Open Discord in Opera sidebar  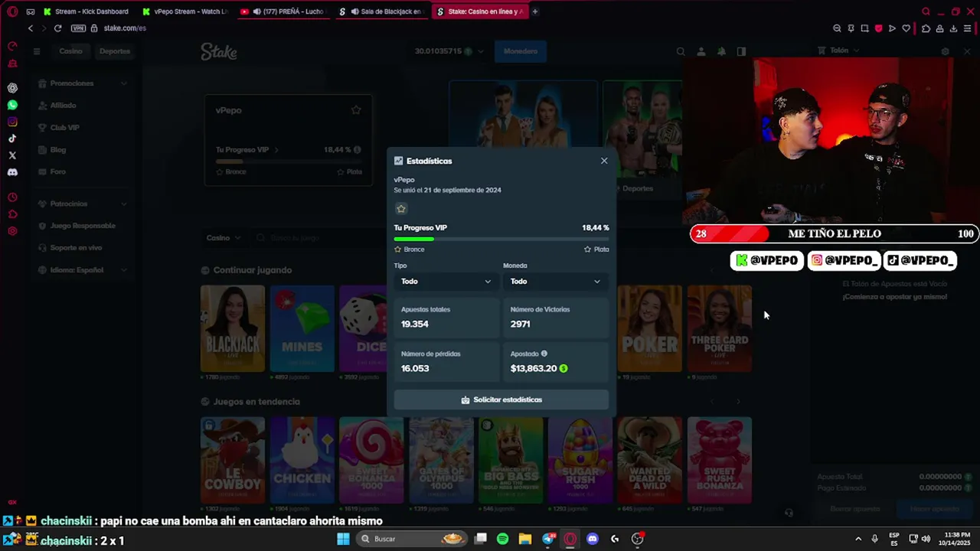[12, 172]
